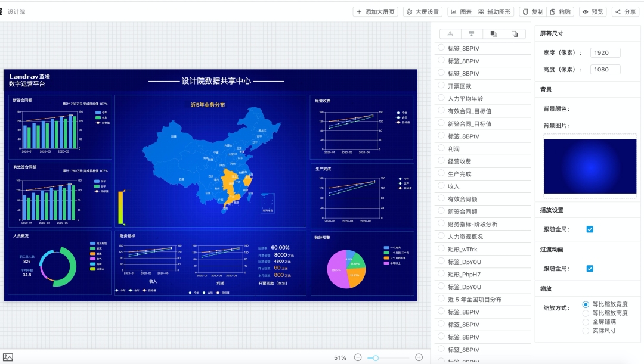Click the 人力资源概况 layer in list
Screen dimensions: 644x364
(465, 237)
